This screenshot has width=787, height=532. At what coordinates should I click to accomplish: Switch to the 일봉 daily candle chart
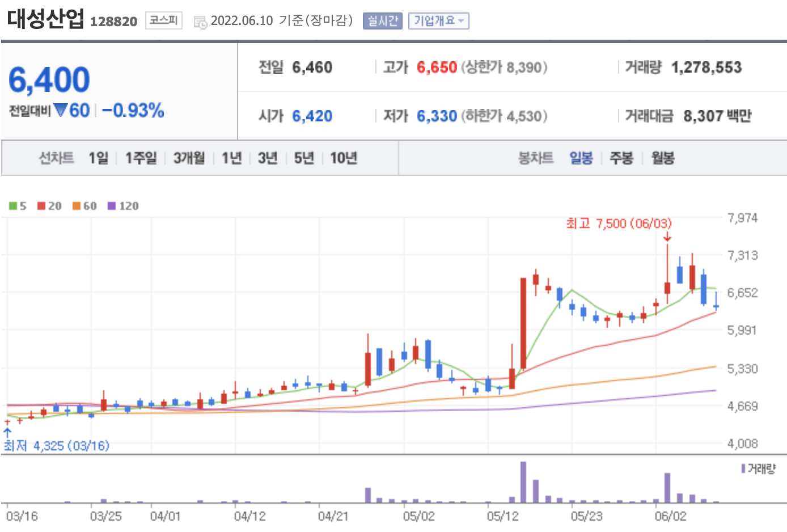581,158
